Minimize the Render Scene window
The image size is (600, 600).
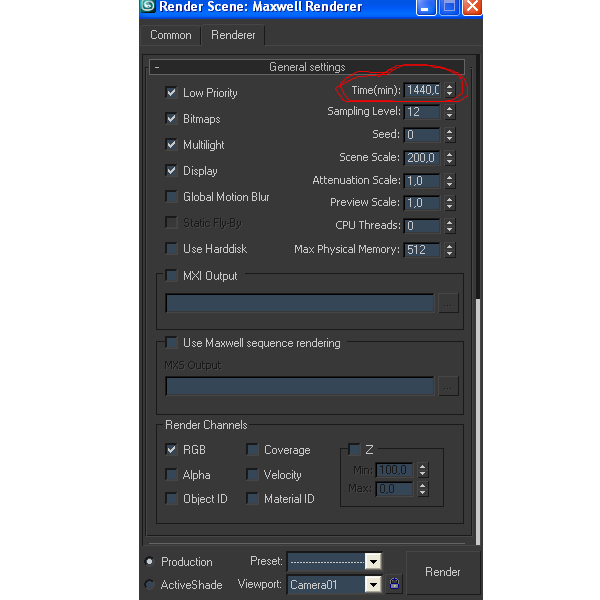pyautogui.click(x=426, y=7)
